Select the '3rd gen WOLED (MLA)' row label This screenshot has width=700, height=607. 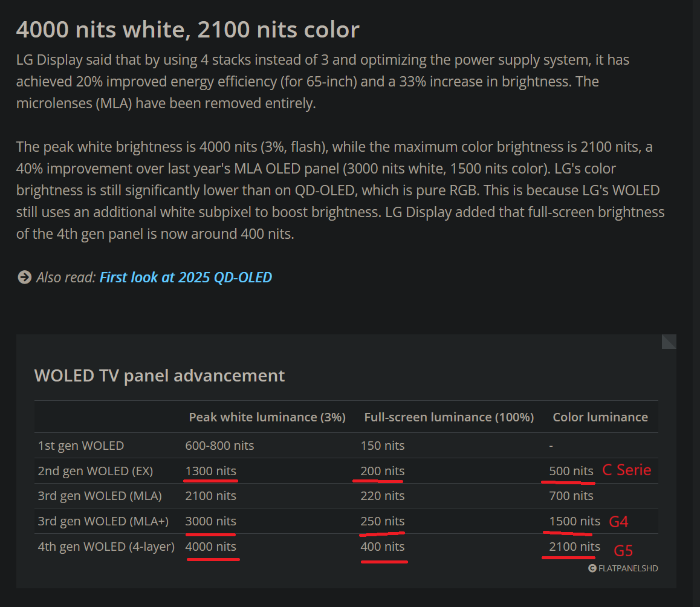point(101,496)
